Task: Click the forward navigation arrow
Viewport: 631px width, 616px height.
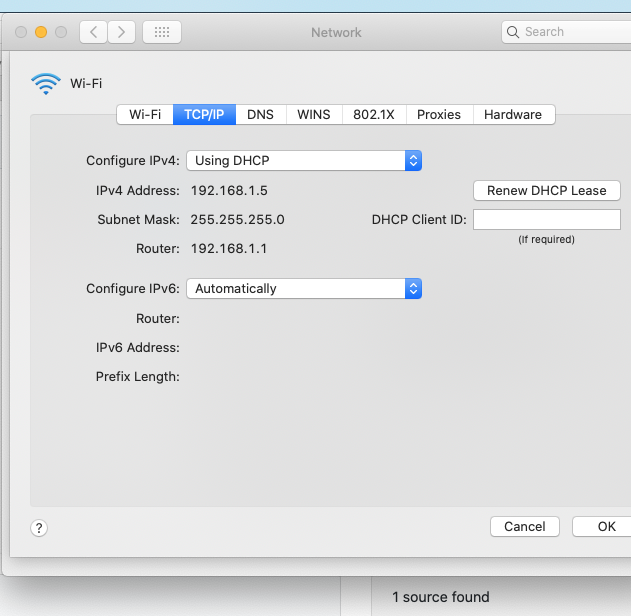Action: pyautogui.click(x=121, y=32)
